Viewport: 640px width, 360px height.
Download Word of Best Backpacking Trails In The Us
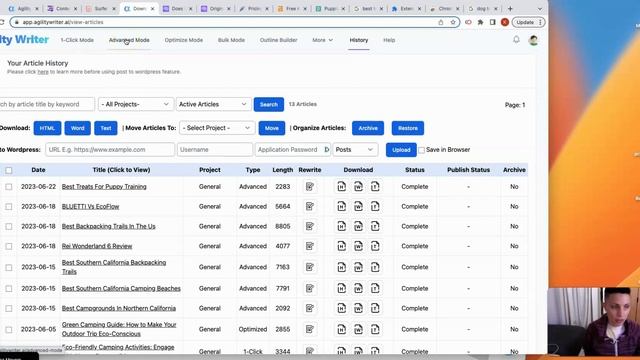358,226
